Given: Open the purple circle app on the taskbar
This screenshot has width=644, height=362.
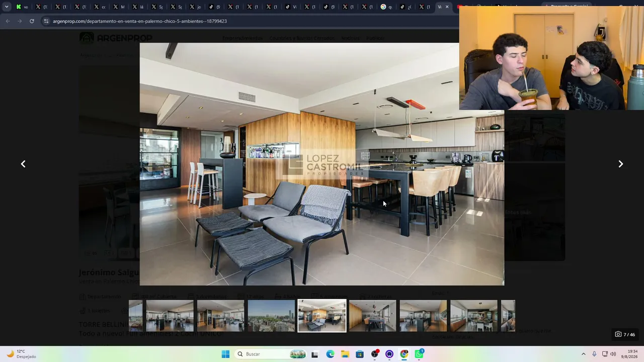Looking at the screenshot, I should click(x=389, y=354).
